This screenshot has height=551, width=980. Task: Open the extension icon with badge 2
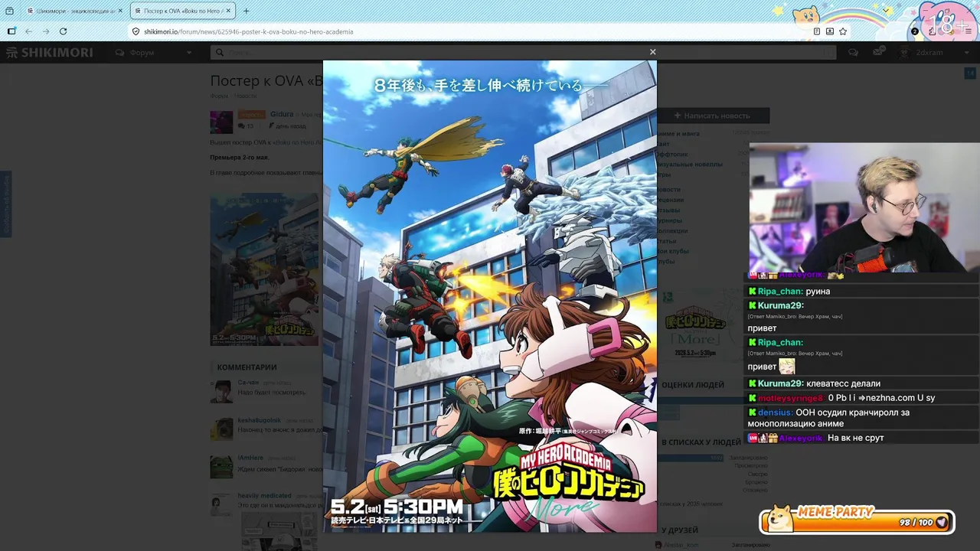(x=915, y=31)
